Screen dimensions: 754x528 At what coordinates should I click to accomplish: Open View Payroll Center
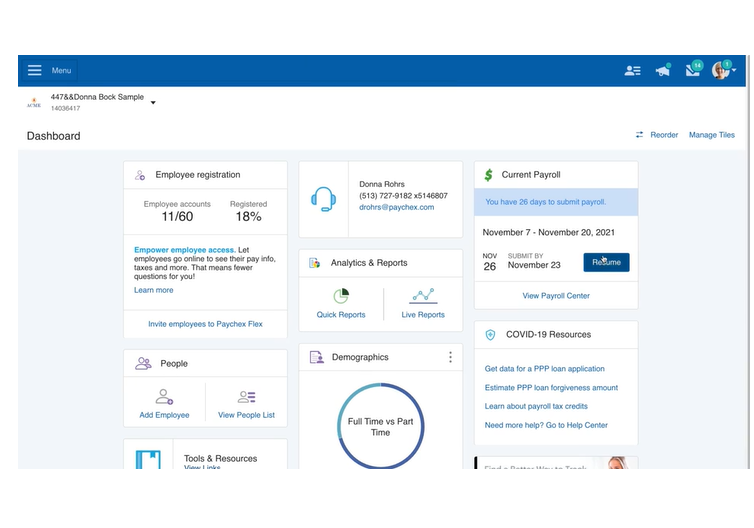coord(556,296)
